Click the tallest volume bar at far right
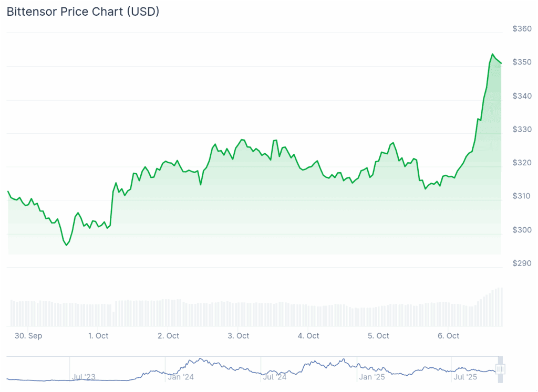Screen dimensions: 538x392 (501, 307)
